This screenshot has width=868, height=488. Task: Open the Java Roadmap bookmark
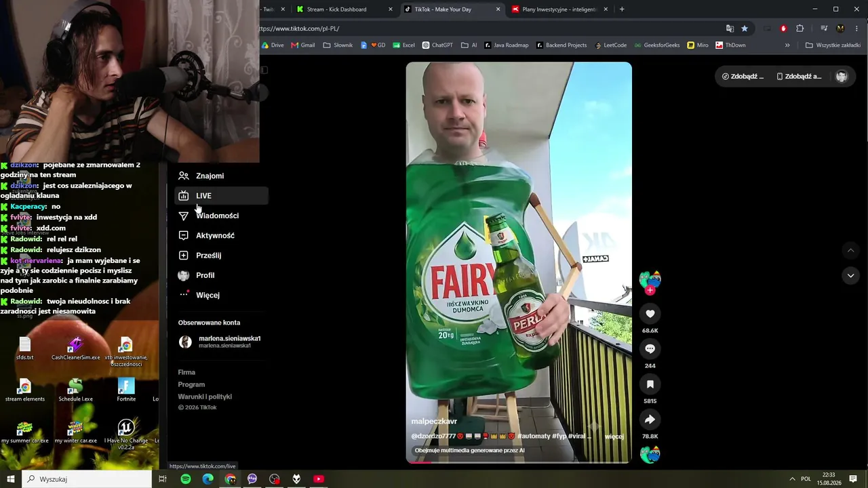[x=506, y=45]
